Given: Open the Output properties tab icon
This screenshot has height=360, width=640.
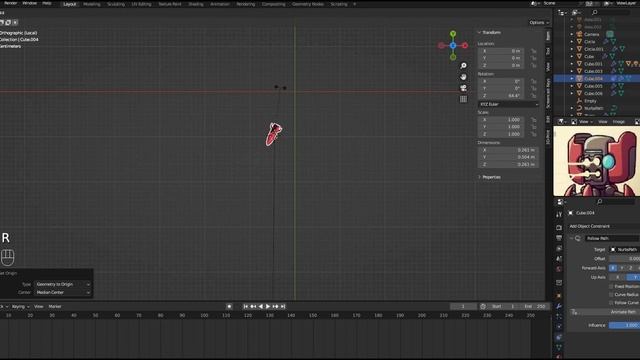Looking at the screenshot, I should [559, 238].
